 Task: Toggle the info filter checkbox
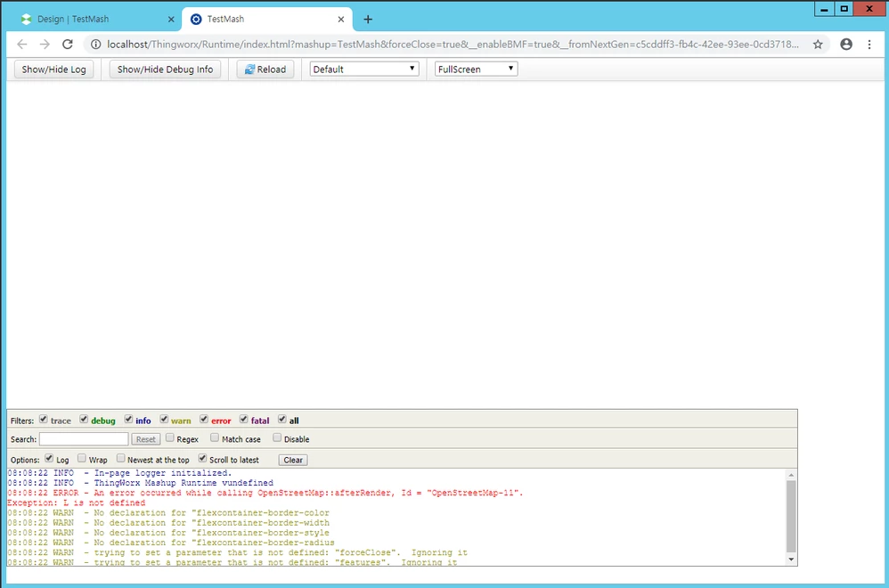point(128,419)
